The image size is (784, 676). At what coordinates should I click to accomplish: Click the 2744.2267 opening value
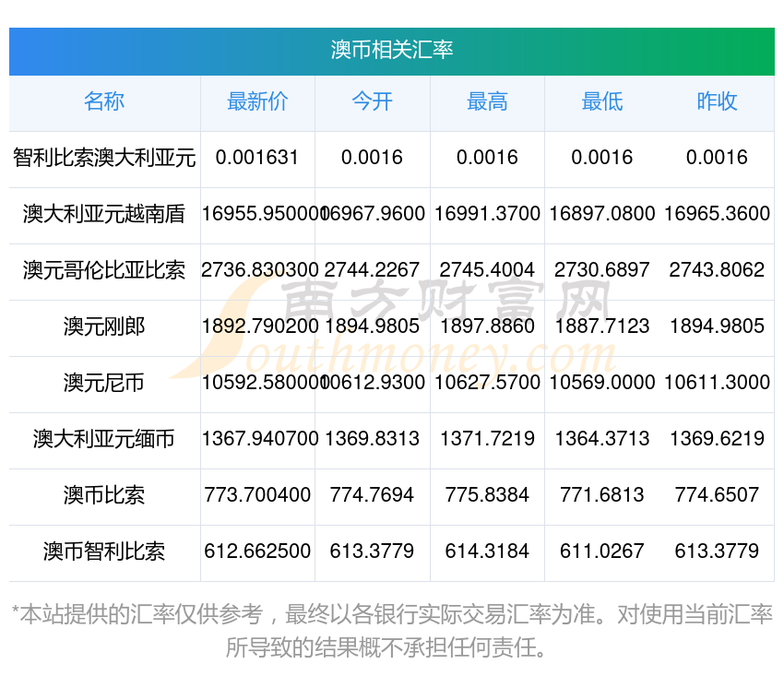coord(372,270)
